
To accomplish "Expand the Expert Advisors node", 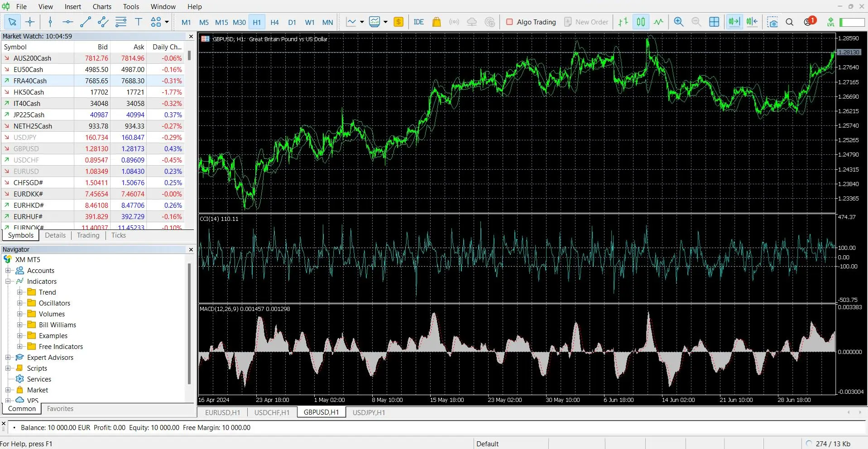I will tap(8, 358).
